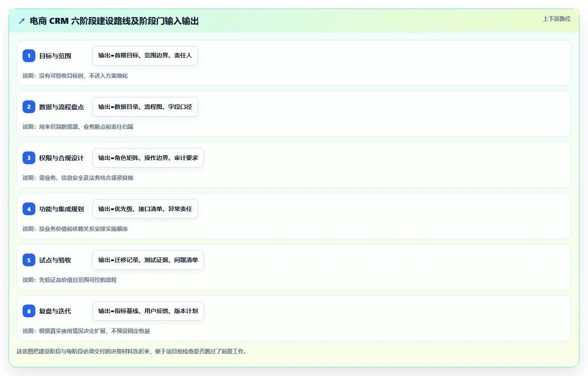Click the title 电商 CRM 六阶段建设路线及阶段门输入输出
588x376 pixels.
coord(114,21)
